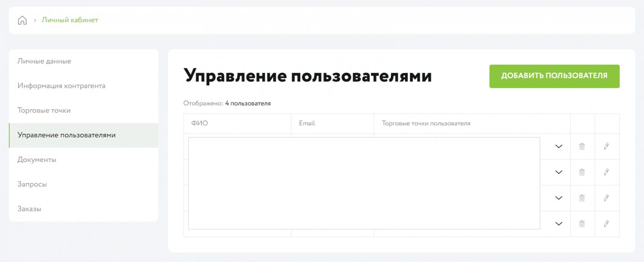Click the Добавить пользователя button

pyautogui.click(x=554, y=76)
